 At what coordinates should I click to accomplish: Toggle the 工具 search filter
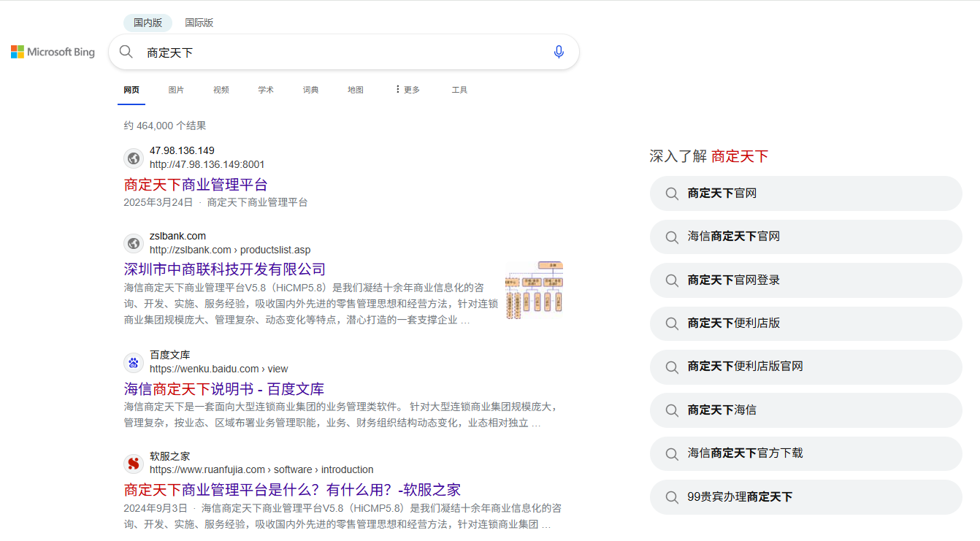tap(459, 89)
